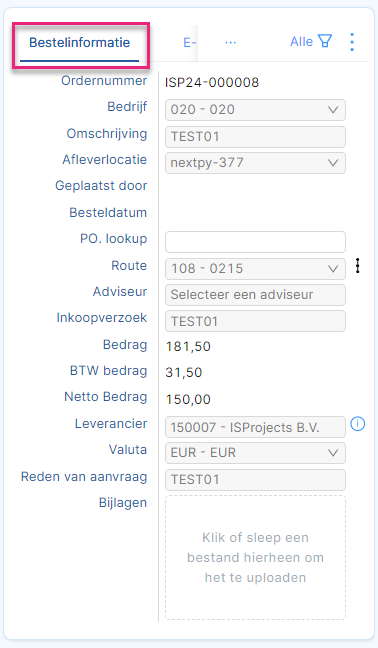The image size is (378, 648).
Task: Click the Alle filter funnel icon
Action: pyautogui.click(x=325, y=41)
